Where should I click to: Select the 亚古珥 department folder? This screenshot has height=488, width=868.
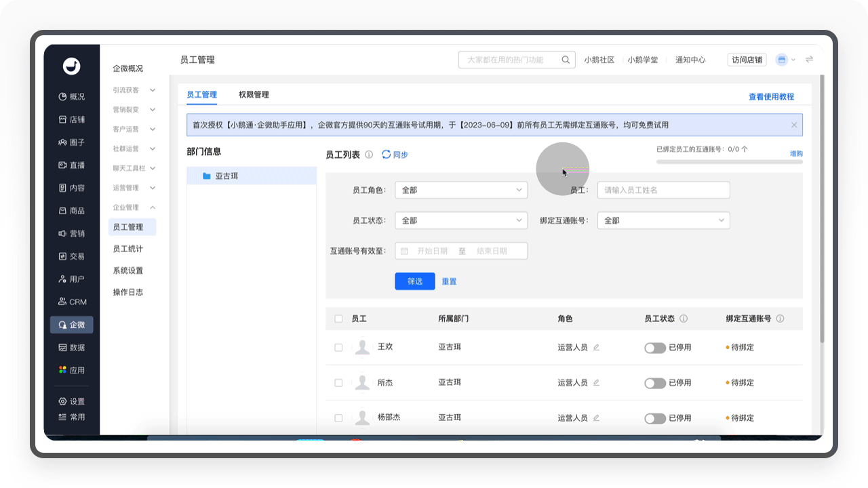click(x=252, y=176)
